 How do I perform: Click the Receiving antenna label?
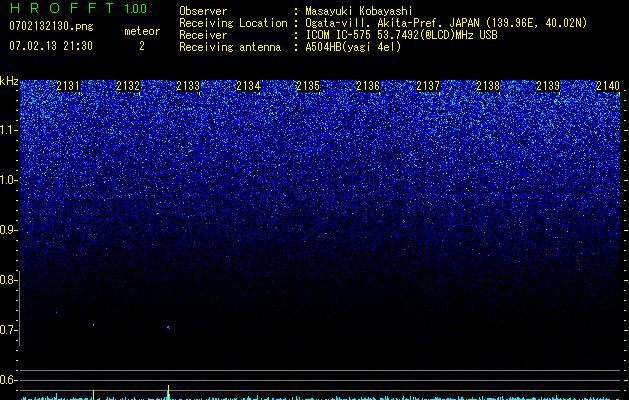click(x=230, y=47)
